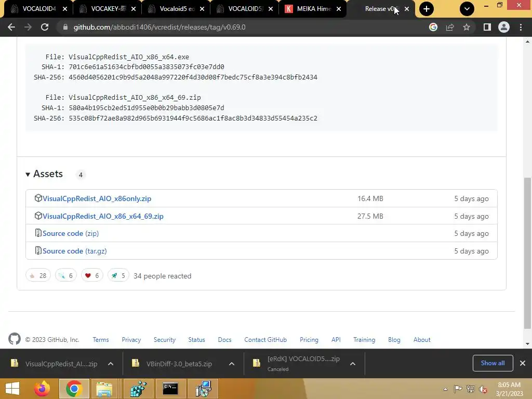Download VisualCppRedist_AIO_x86only.zip

pyautogui.click(x=97, y=198)
